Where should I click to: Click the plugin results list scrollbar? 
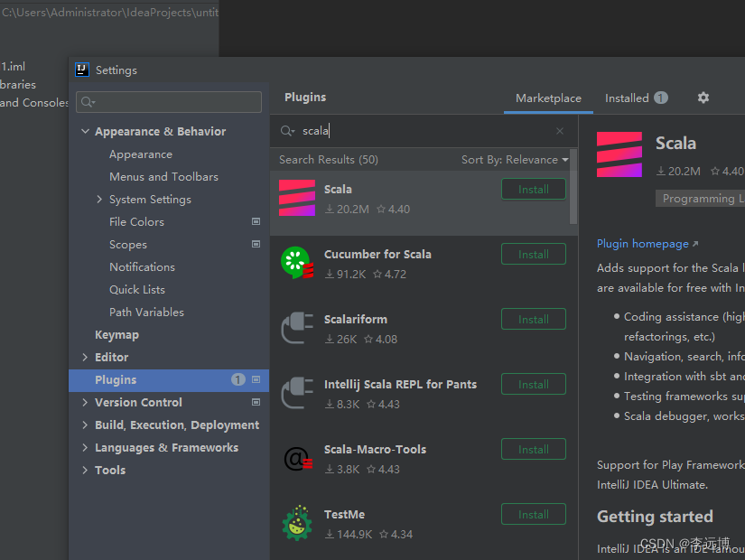click(x=573, y=186)
